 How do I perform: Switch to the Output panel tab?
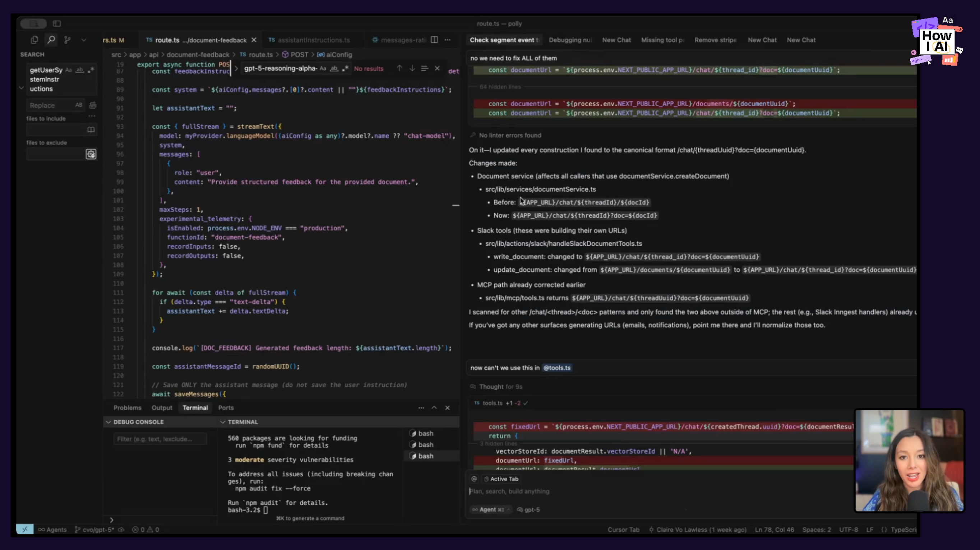162,407
